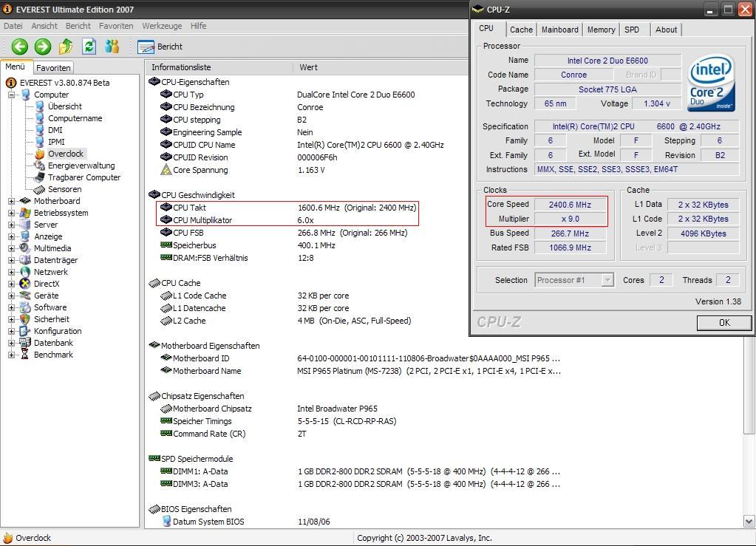Viewport: 756px width, 546px height.
Task: Click the Refresh toolbar icon
Action: click(x=89, y=47)
